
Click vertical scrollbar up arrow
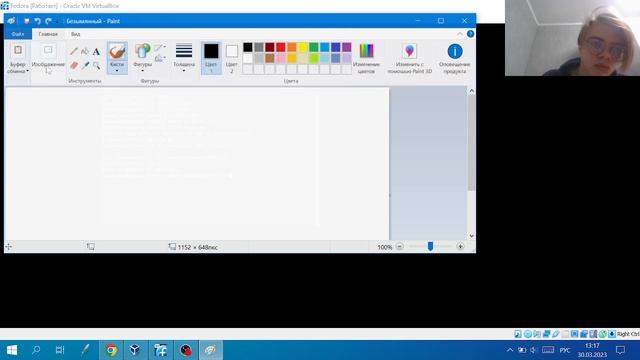pyautogui.click(x=471, y=91)
